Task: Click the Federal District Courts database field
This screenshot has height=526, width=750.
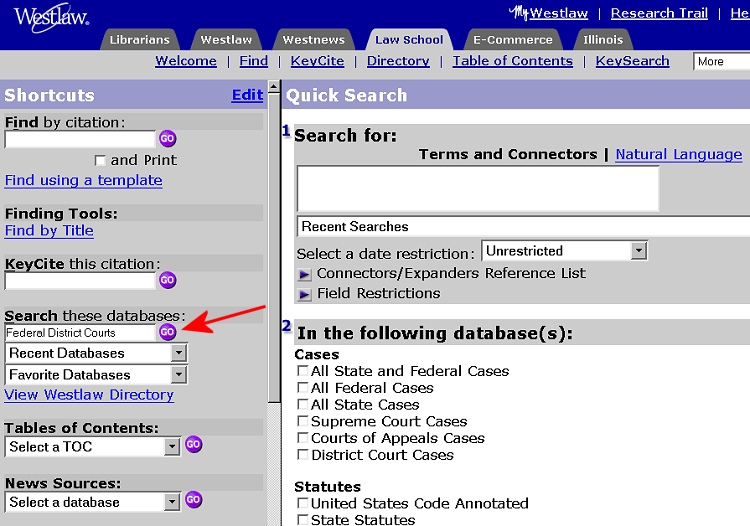Action: [x=80, y=332]
